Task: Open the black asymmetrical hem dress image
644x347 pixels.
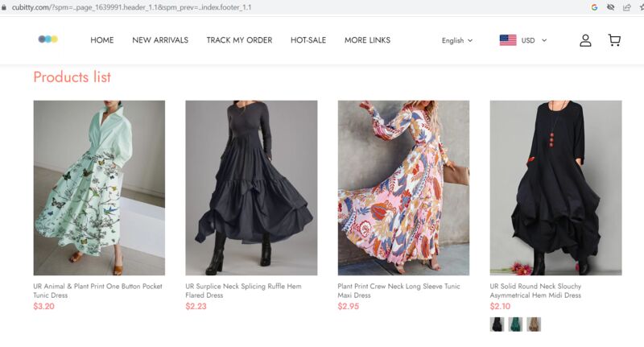Action: tap(555, 188)
